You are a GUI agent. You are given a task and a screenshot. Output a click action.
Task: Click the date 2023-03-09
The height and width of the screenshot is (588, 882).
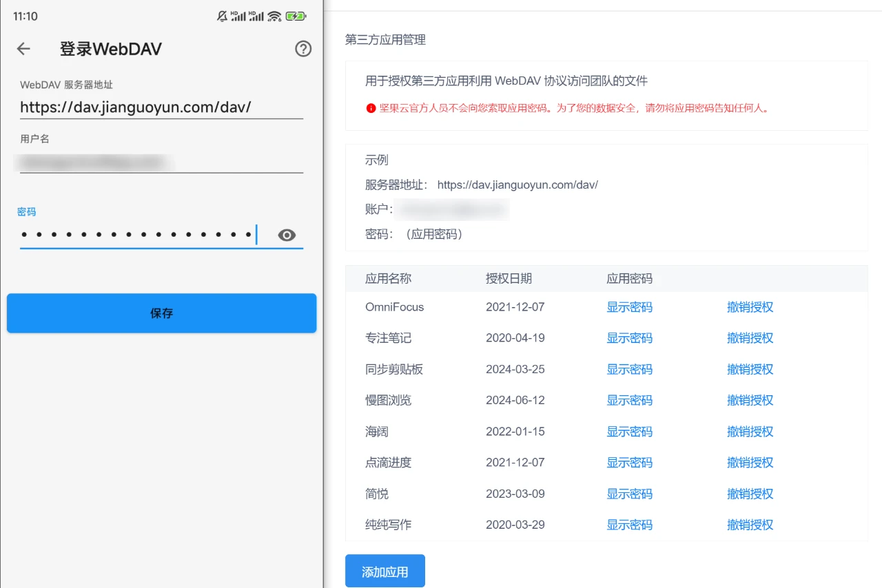(515, 494)
